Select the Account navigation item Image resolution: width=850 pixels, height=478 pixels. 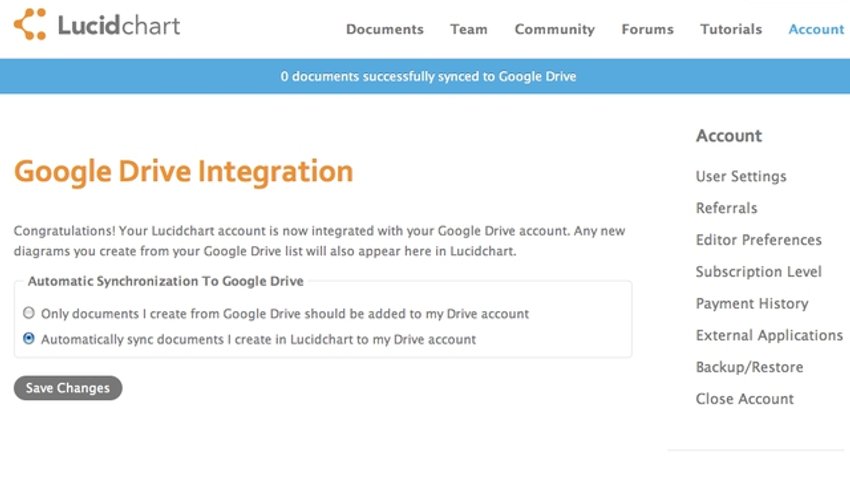pos(816,29)
